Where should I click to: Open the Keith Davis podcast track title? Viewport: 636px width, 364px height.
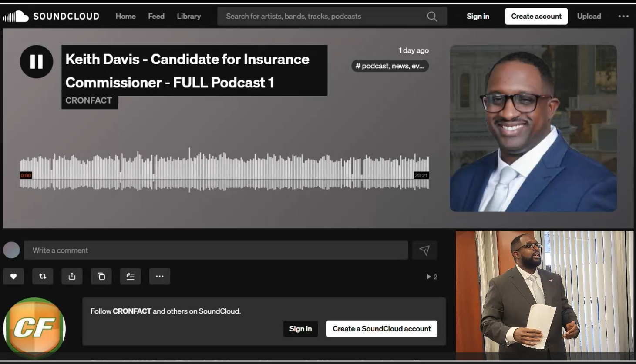194,70
